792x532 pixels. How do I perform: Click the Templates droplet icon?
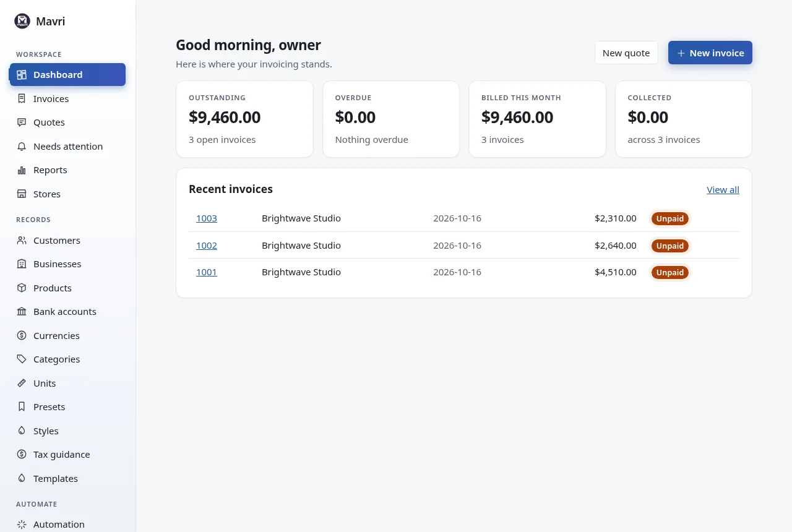pyautogui.click(x=22, y=479)
